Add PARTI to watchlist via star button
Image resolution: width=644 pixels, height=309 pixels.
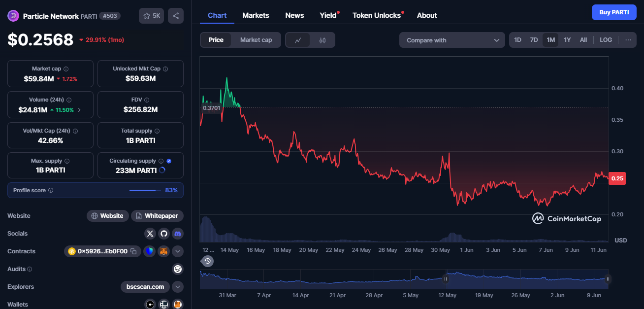(152, 16)
